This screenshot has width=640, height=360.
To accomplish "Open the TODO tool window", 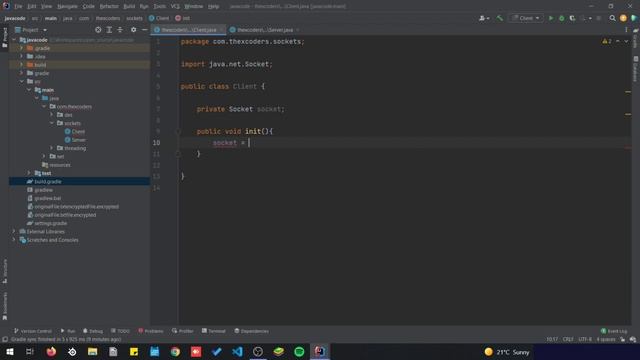I will (x=120, y=331).
